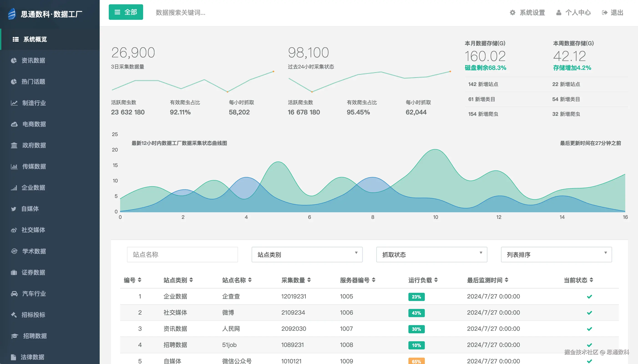Click the 汽车行业 car icon
This screenshot has height=364, width=638.
point(14,293)
